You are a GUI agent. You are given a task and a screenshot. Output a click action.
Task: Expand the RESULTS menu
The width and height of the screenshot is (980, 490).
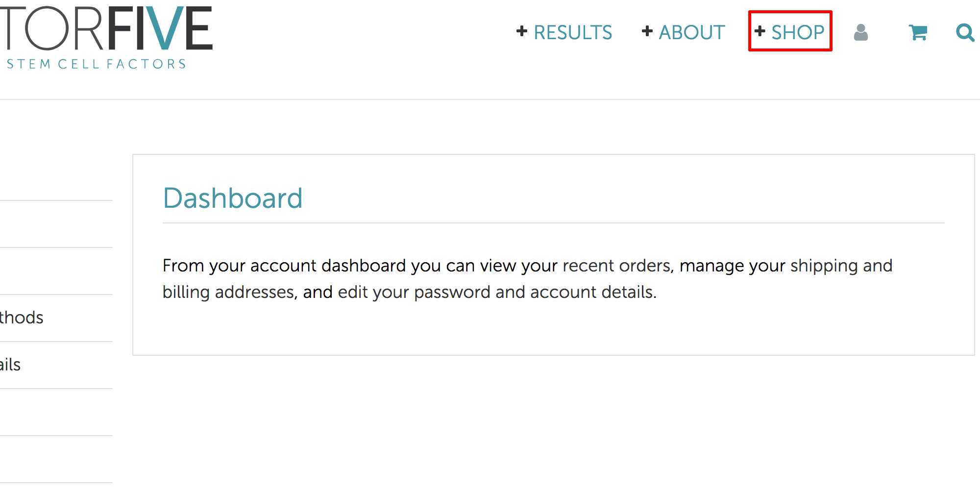[x=573, y=32]
